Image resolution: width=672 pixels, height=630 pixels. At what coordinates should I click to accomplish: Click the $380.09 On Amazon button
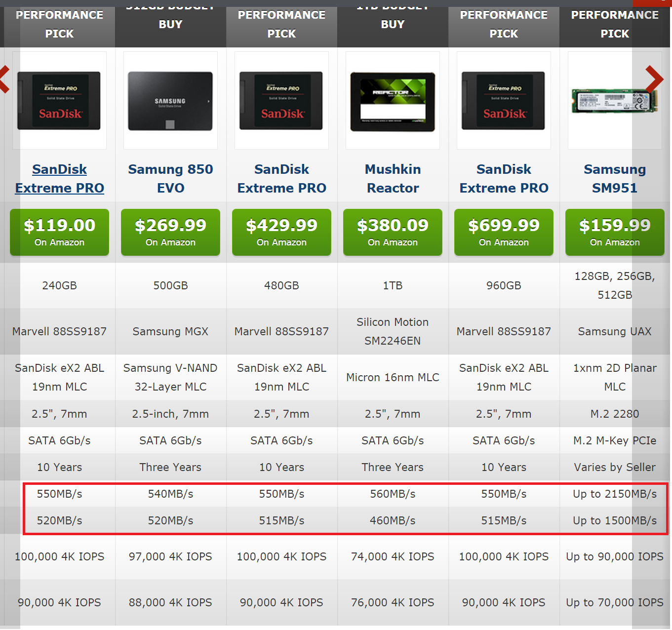[393, 232]
